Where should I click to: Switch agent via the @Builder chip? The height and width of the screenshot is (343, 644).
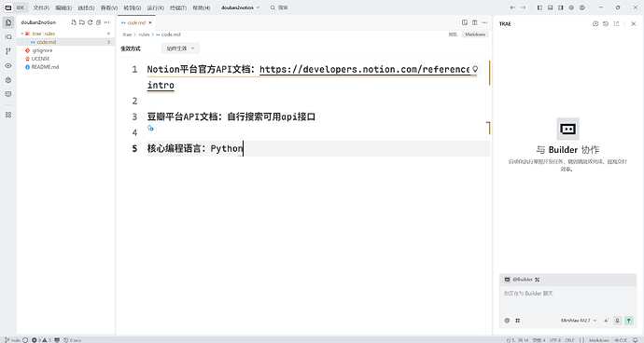[x=522, y=280]
